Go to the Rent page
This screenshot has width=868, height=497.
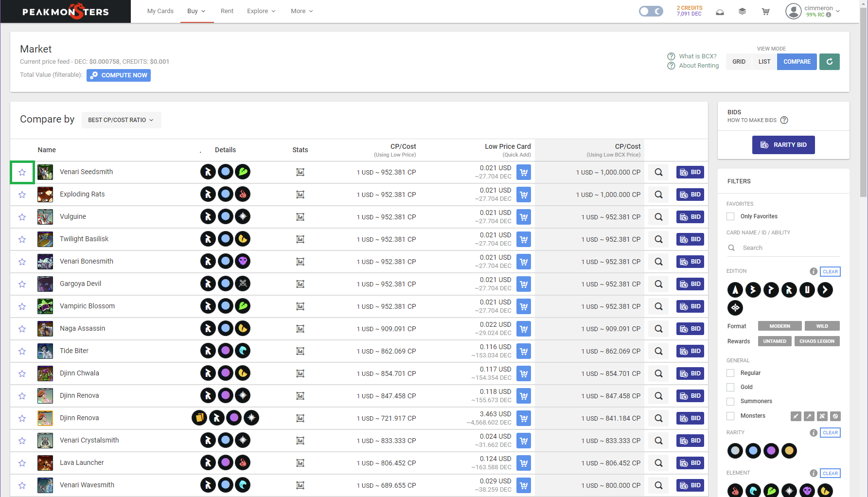coord(227,11)
